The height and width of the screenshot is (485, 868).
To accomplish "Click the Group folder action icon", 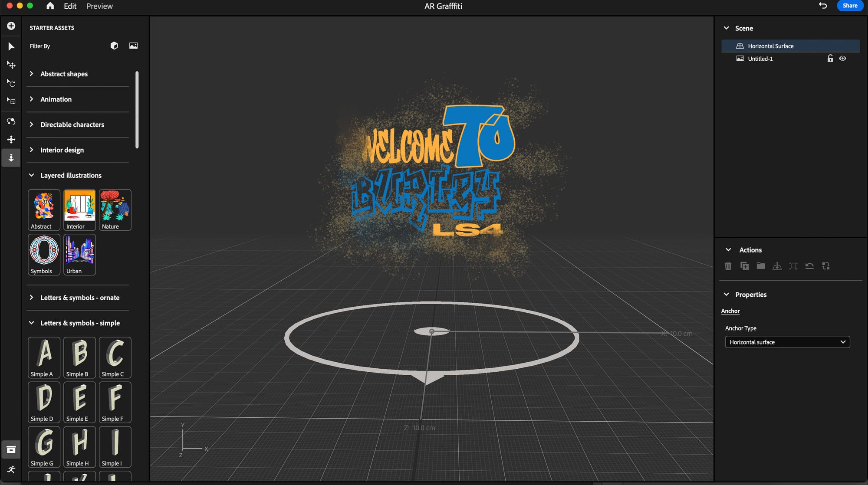I will coord(761,266).
